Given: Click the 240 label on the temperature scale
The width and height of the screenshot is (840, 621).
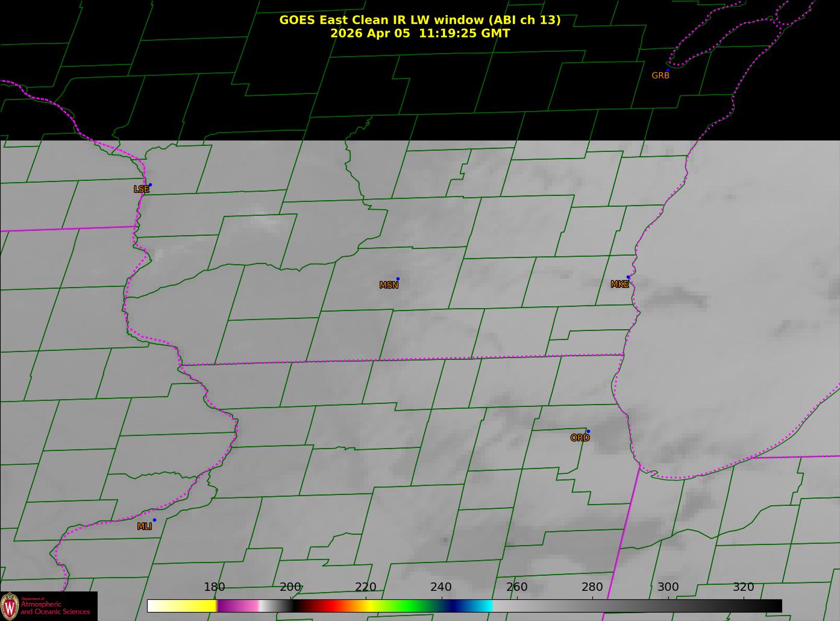Looking at the screenshot, I should (x=440, y=587).
